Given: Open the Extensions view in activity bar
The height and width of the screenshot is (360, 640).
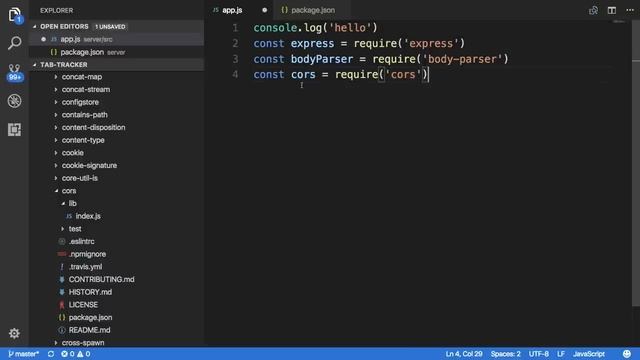Looking at the screenshot, I should coord(14,129).
